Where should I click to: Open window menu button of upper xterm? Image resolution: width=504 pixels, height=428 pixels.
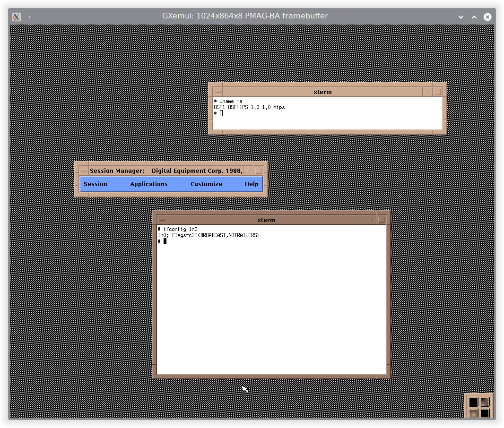click(x=218, y=92)
